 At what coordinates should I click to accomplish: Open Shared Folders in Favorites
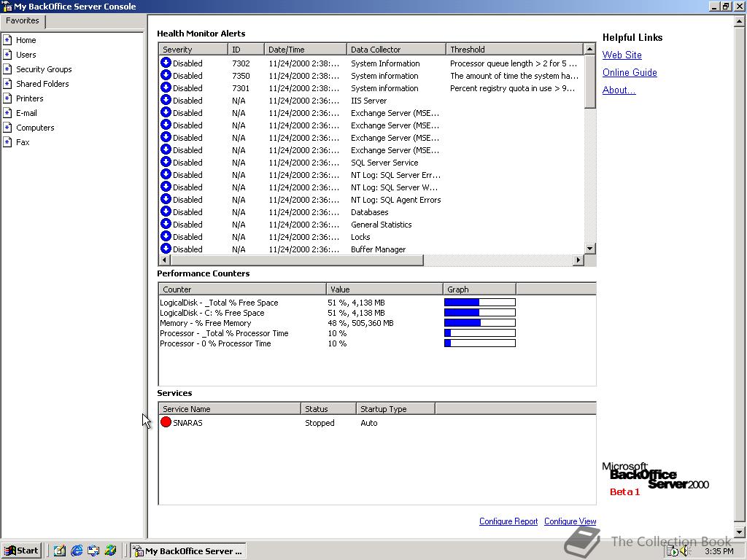[42, 84]
